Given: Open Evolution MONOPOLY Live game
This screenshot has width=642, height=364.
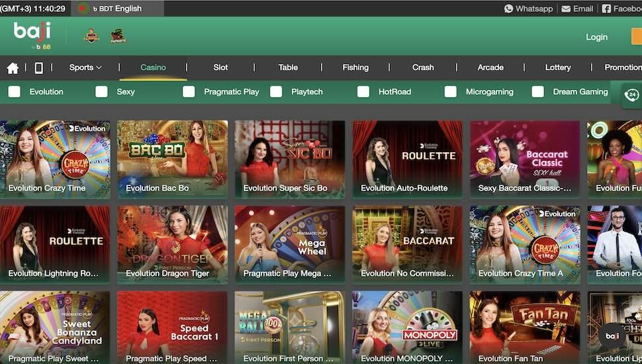Looking at the screenshot, I should [408, 328].
